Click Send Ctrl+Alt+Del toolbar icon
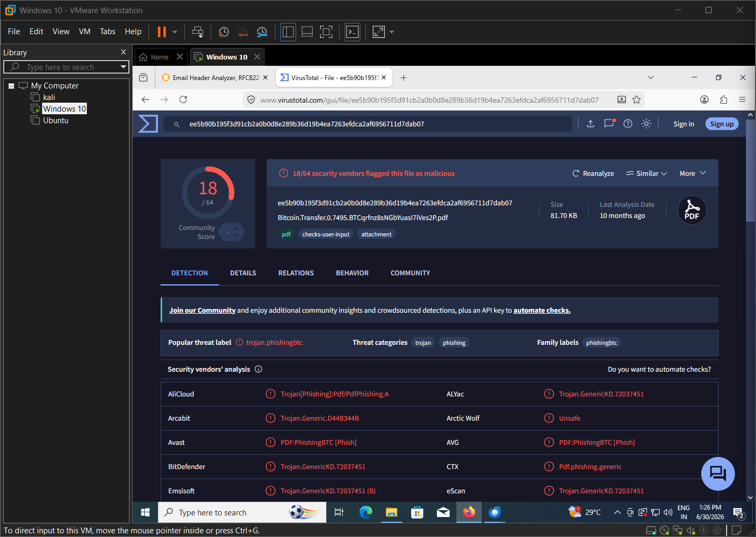Viewport: 756px width, 537px height. tap(197, 32)
